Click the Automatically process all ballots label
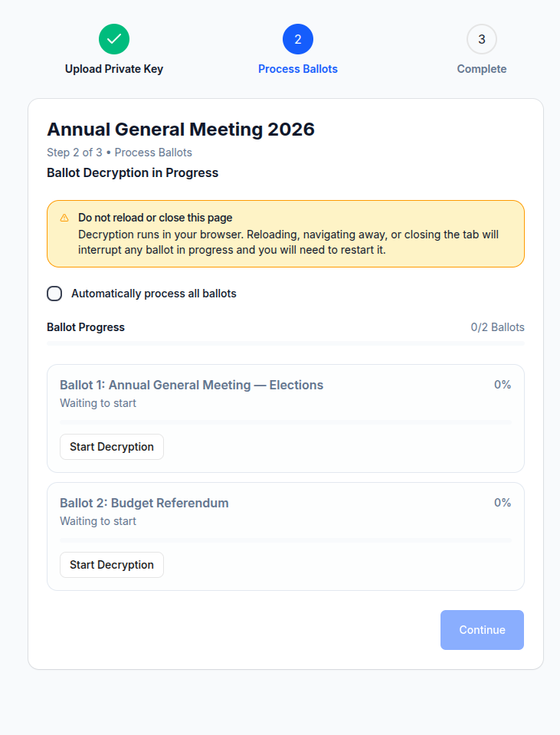This screenshot has width=560, height=735. click(x=153, y=294)
